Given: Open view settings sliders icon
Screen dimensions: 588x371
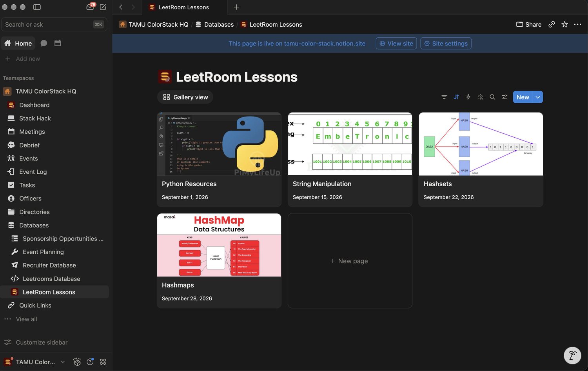Looking at the screenshot, I should pos(505,97).
